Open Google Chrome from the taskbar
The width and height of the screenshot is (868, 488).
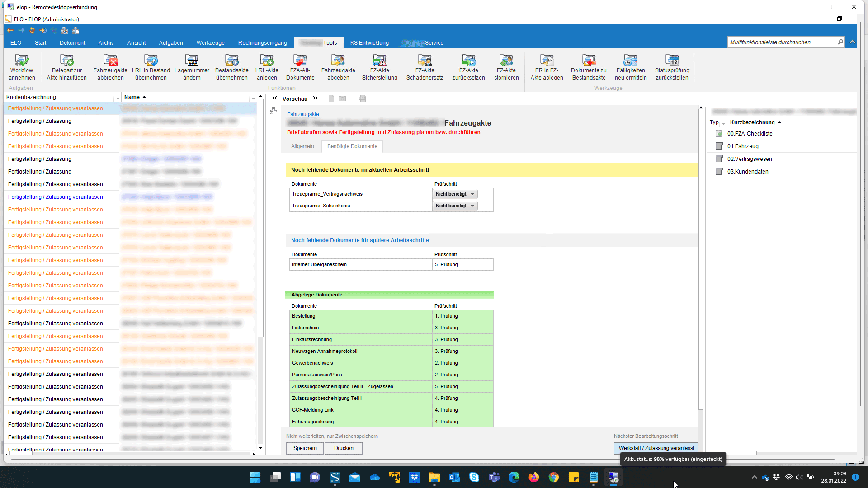click(x=554, y=477)
